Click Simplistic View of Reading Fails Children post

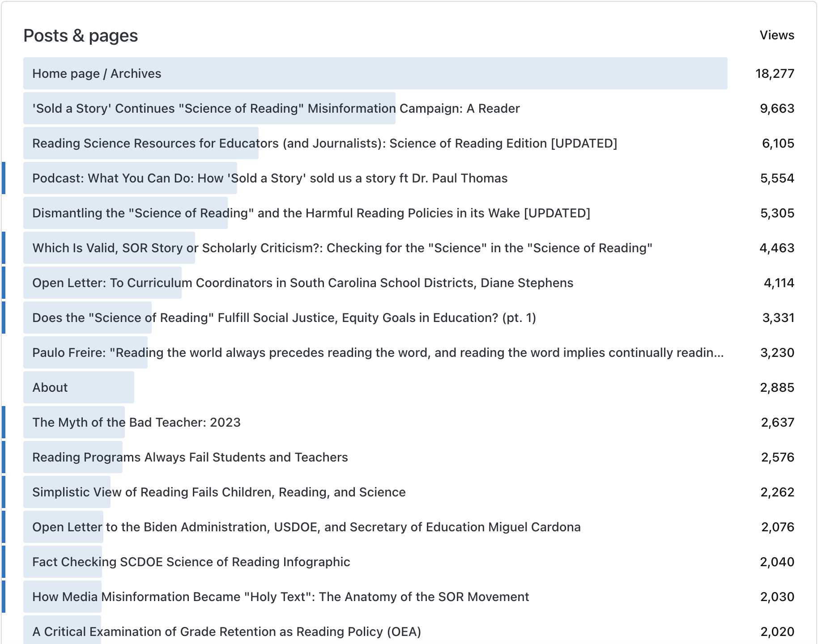219,492
